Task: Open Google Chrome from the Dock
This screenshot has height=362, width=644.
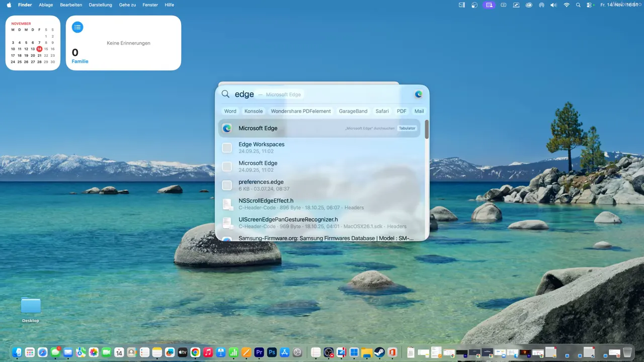Action: (195, 352)
